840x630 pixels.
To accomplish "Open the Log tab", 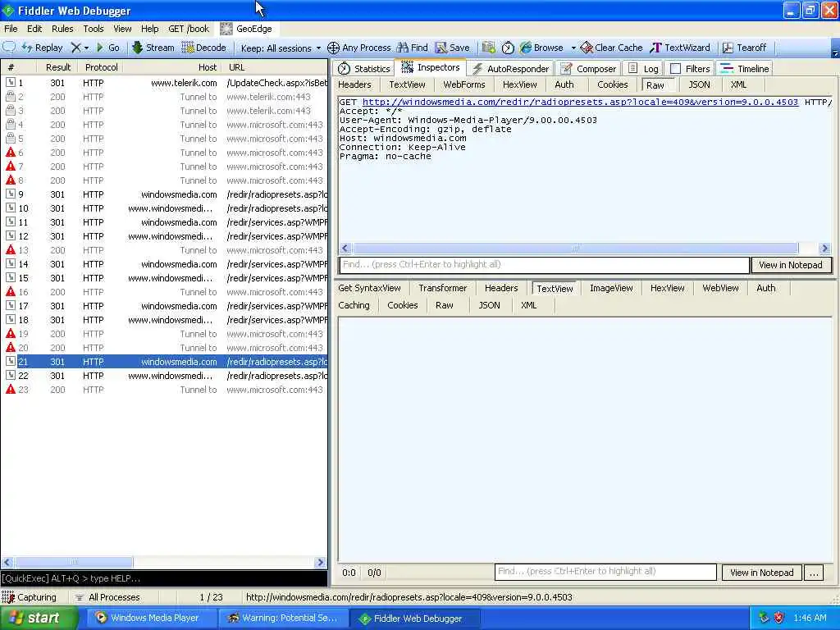I will [644, 69].
